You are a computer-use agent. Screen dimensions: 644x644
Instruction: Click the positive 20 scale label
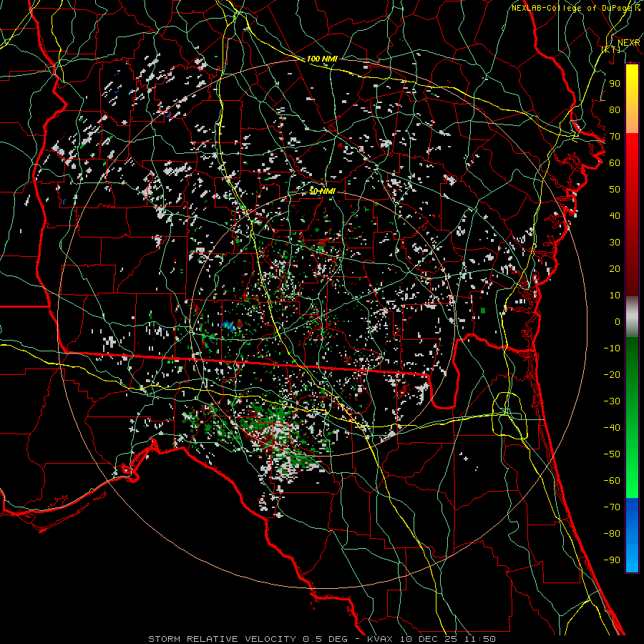tap(615, 268)
